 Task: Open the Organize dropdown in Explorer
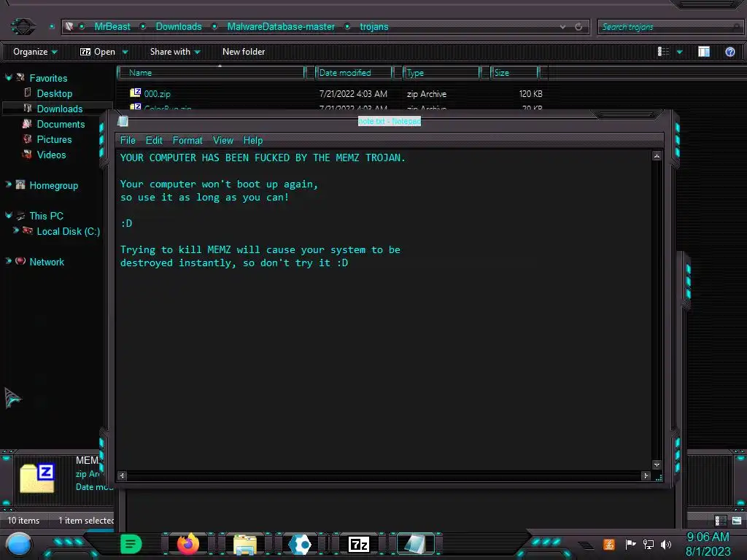(35, 52)
